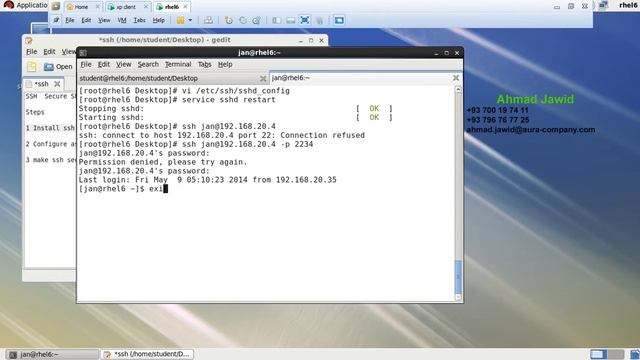The width and height of the screenshot is (640, 360).
Task: Close the jan@rhel6:~ terminal tab
Action: (456, 78)
